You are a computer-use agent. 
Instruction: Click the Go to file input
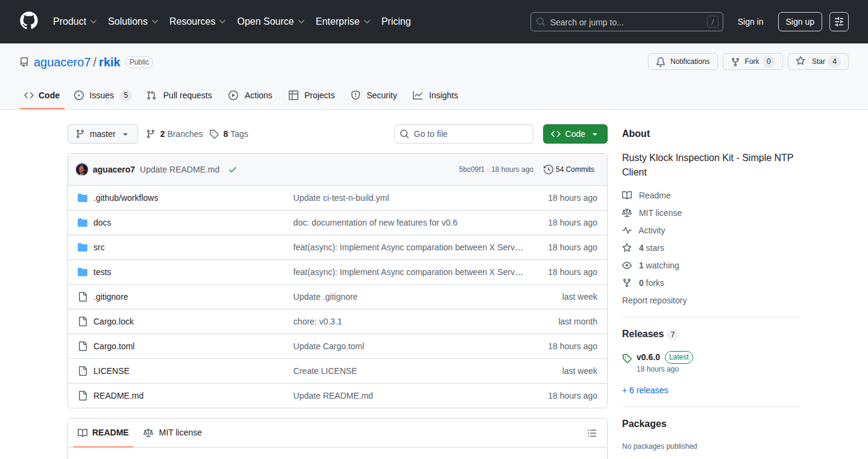464,134
